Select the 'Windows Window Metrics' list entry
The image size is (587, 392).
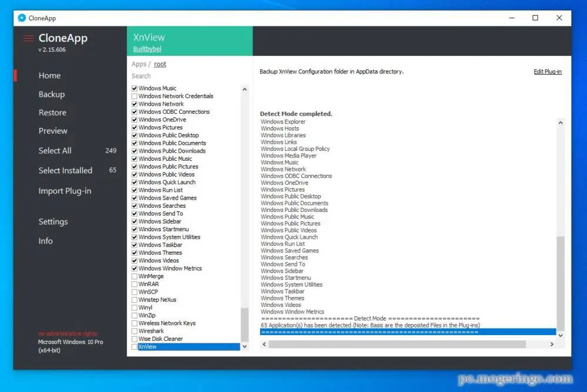170,268
